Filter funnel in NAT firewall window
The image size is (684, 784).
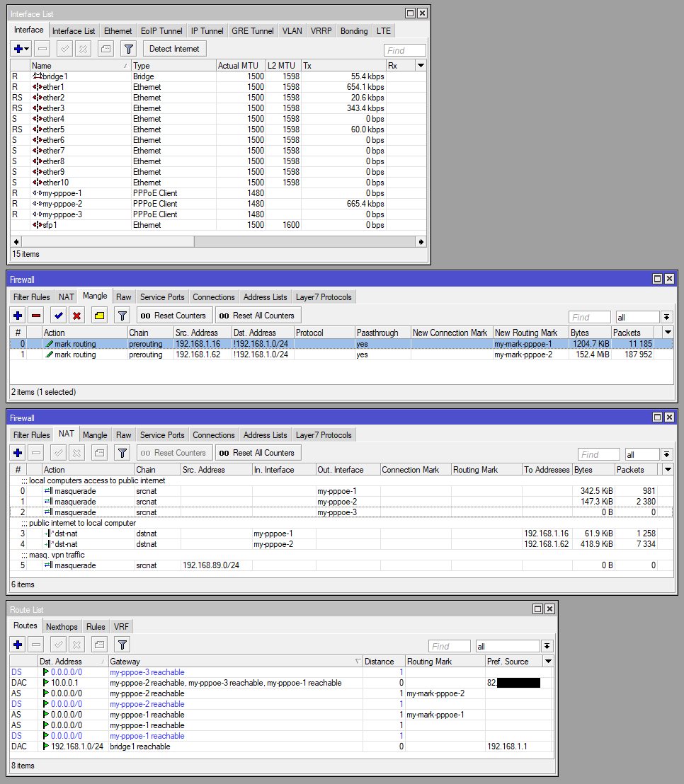click(122, 453)
